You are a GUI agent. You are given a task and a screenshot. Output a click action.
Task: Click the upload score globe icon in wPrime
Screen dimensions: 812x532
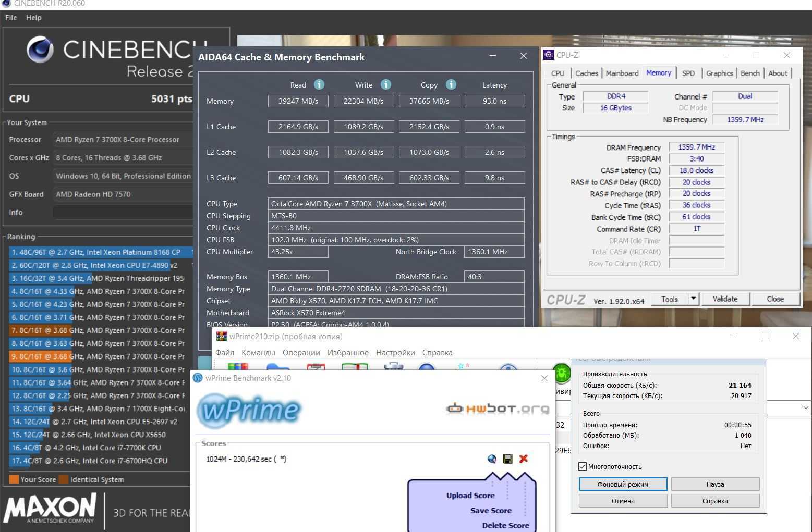[x=492, y=459]
